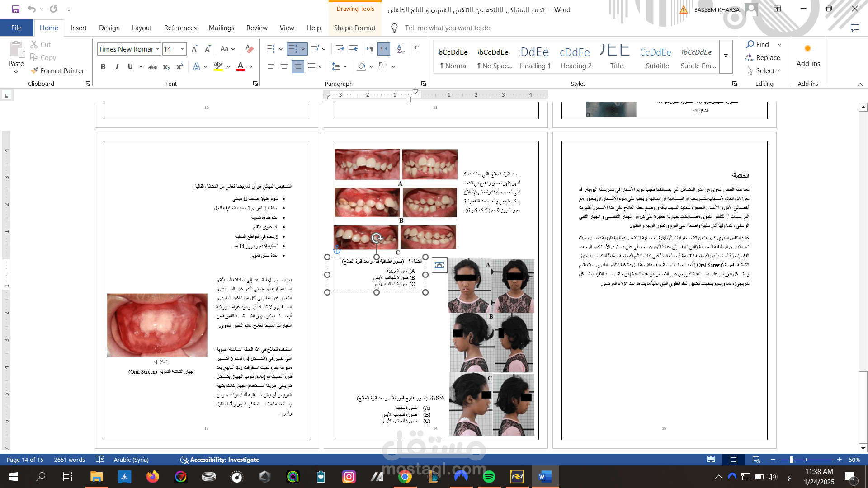Screen dimensions: 868x488
Task: Click Page 14 of 15 indicator
Action: (25, 460)
